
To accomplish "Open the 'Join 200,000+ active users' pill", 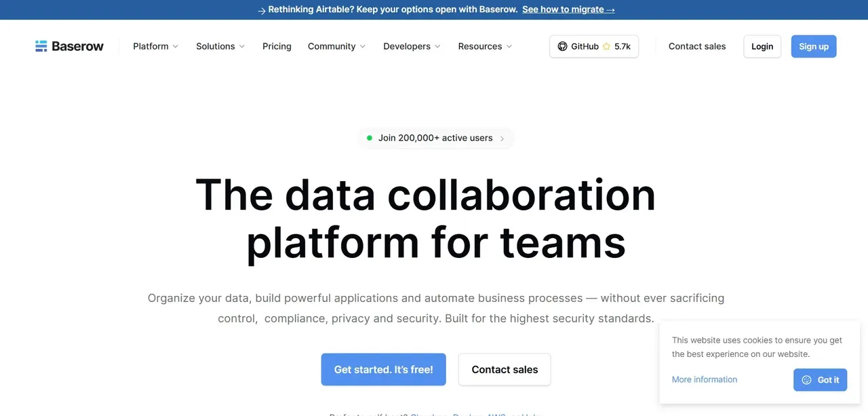I will 435,138.
